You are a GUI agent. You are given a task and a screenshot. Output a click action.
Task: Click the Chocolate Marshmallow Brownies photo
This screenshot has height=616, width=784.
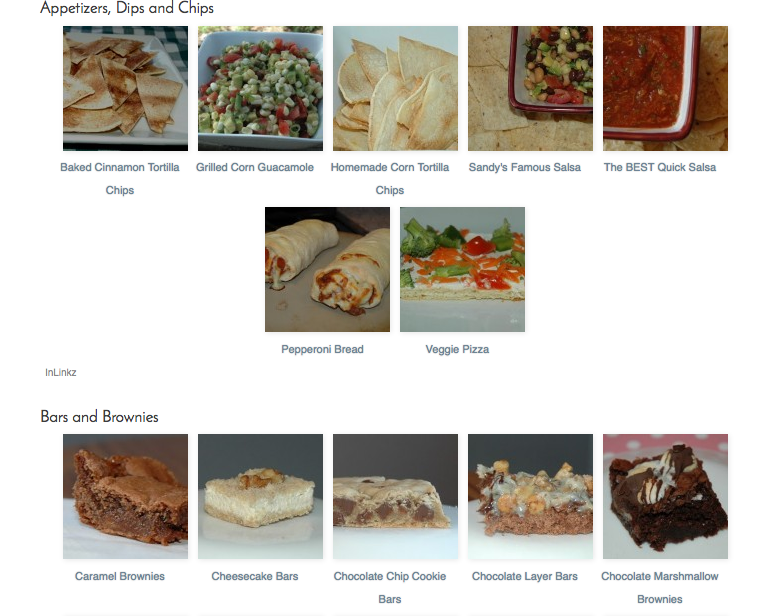point(666,496)
